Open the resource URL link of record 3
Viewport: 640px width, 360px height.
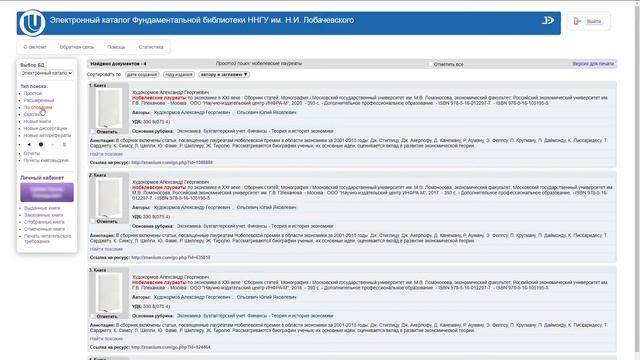click(x=171, y=347)
